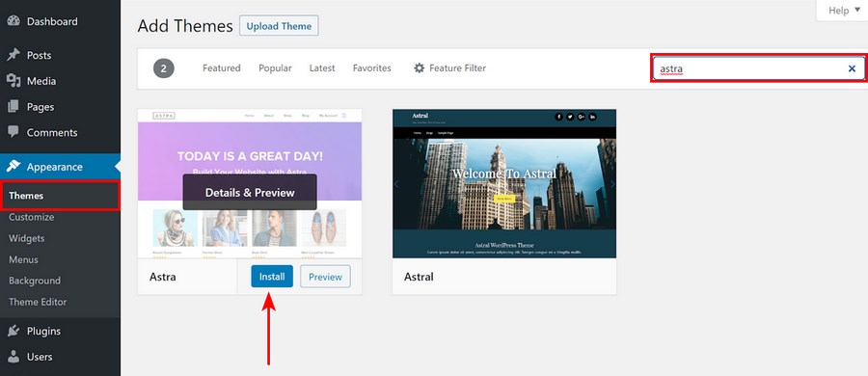
Task: Switch to the Popular themes tab
Action: coord(275,68)
